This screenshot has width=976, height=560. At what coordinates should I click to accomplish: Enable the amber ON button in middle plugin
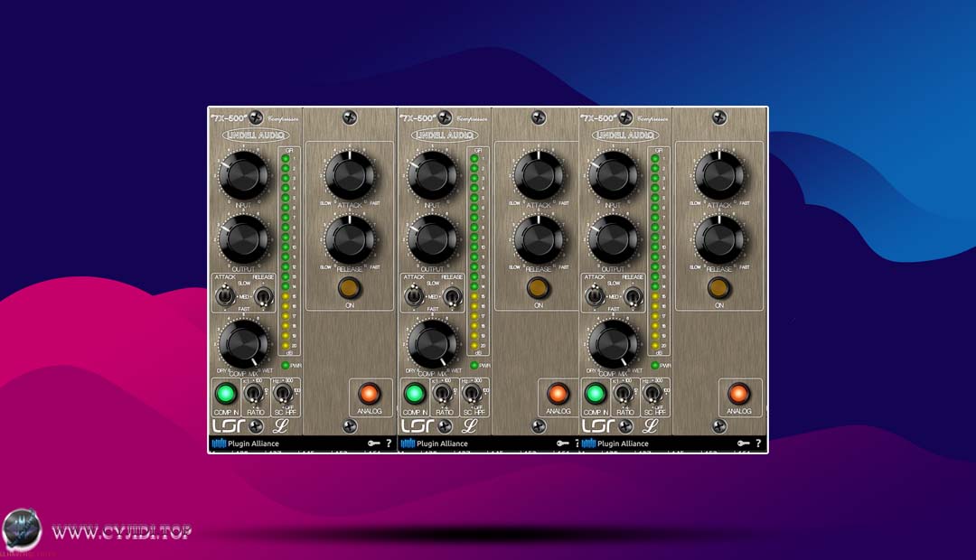(x=538, y=287)
